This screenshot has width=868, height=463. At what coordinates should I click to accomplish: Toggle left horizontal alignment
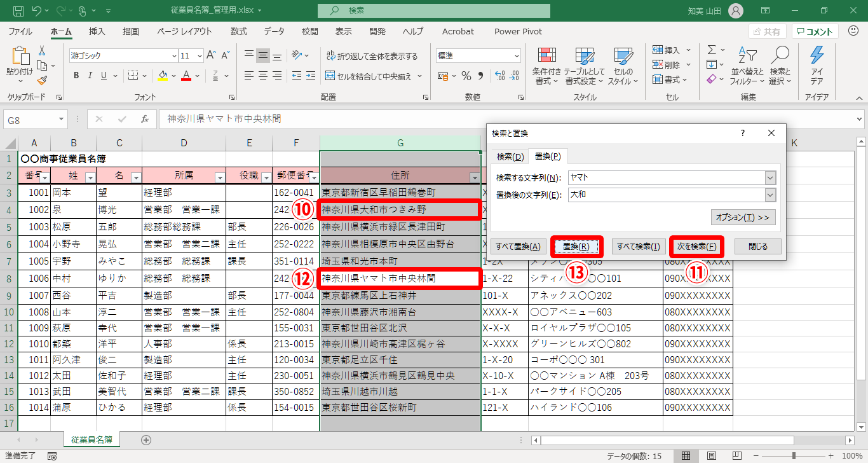click(250, 76)
